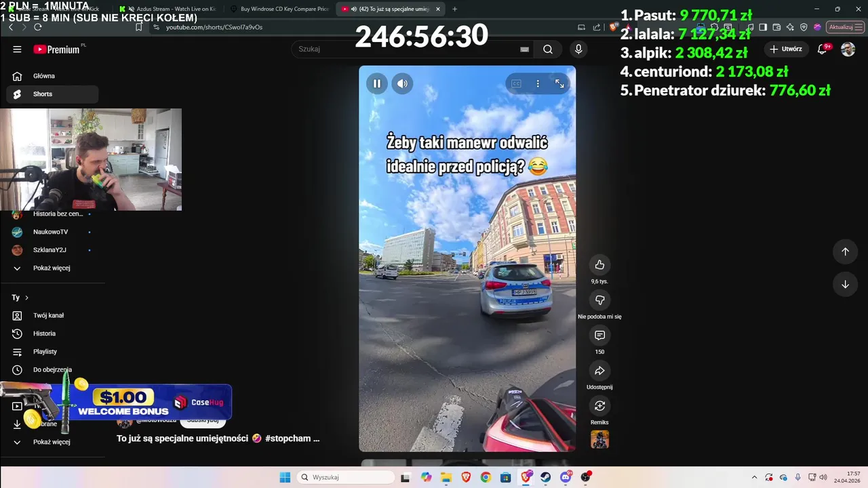Close the current YouTube tab
868x488 pixels.
[437, 9]
